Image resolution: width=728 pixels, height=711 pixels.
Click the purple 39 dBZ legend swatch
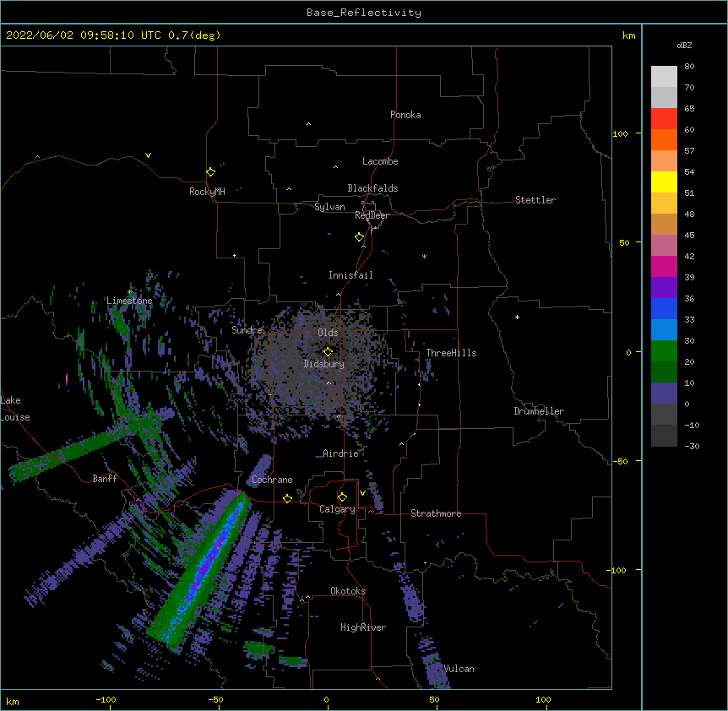point(664,288)
